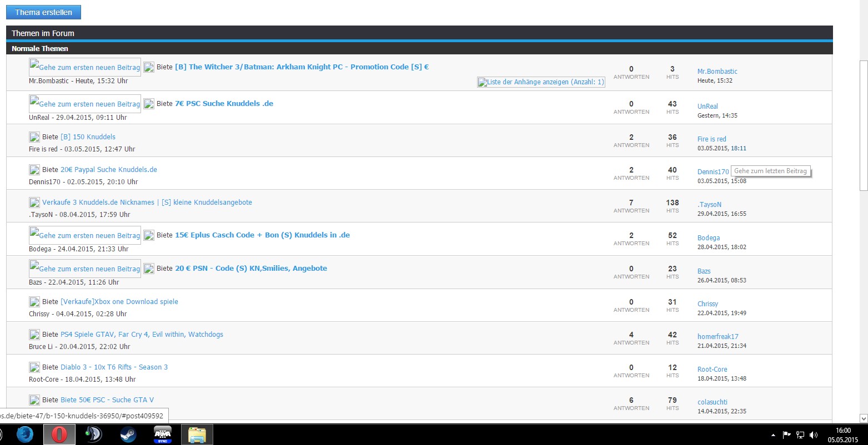Click first-new-post icon in Witcher 3 thread
The width and height of the screenshot is (868, 445).
pos(85,67)
